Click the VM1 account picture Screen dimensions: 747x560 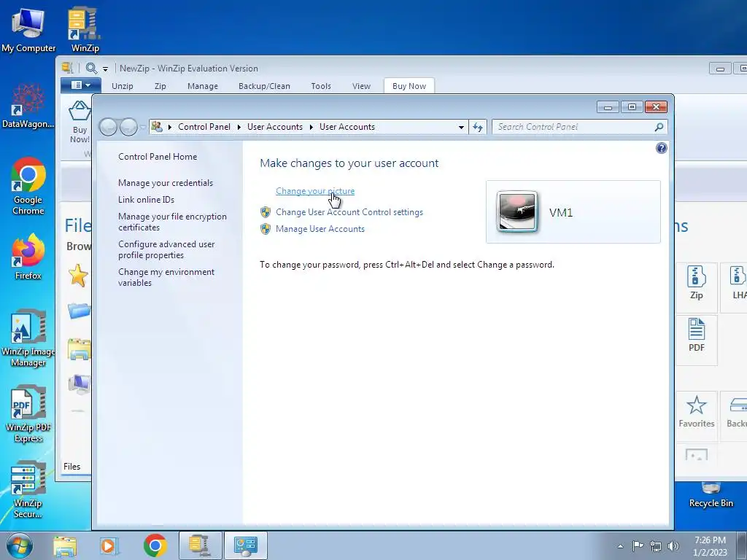pyautogui.click(x=517, y=211)
